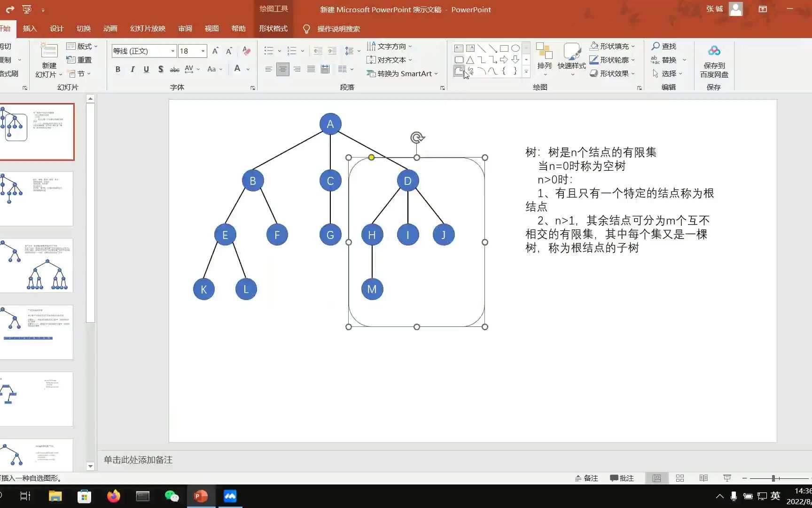Toggle bold formatting
812x508 pixels.
[117, 69]
